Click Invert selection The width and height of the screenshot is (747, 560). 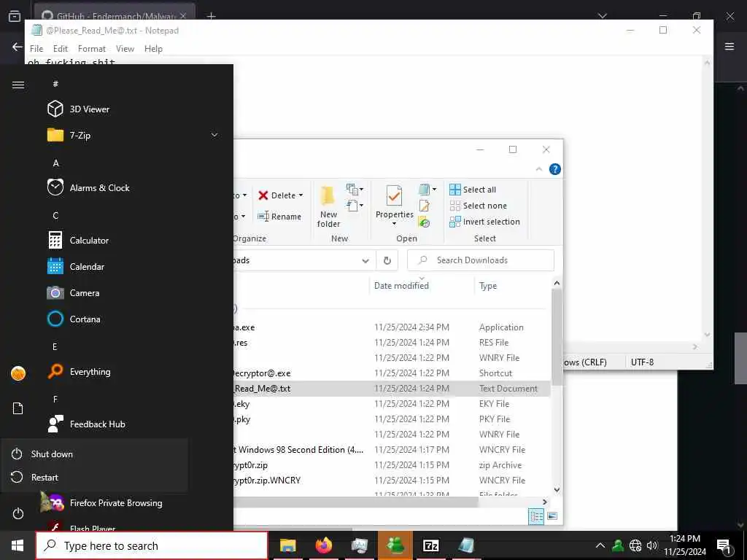point(485,222)
